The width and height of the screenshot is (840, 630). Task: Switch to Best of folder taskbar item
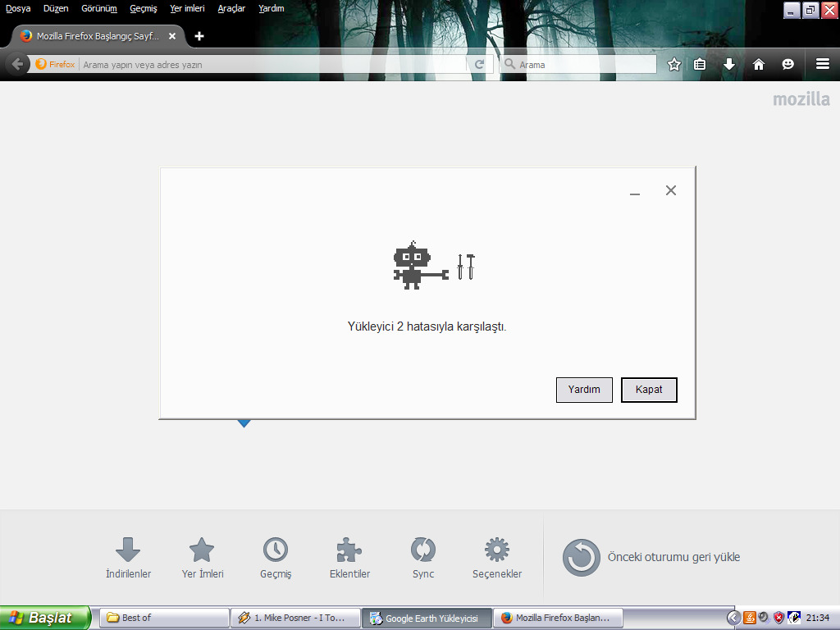tap(164, 618)
